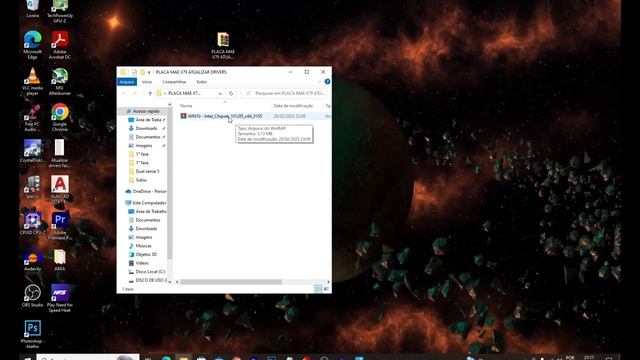
Task: Open the Início ribbon tab
Action: coord(147,82)
